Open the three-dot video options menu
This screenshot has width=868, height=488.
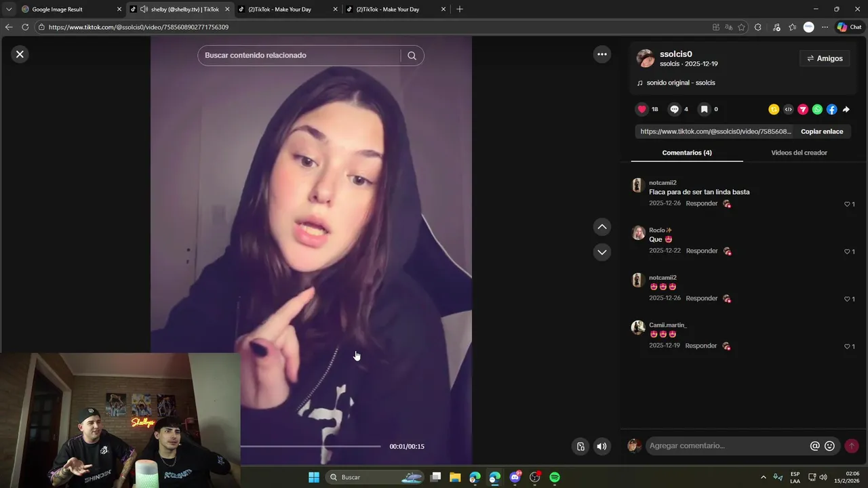(602, 54)
